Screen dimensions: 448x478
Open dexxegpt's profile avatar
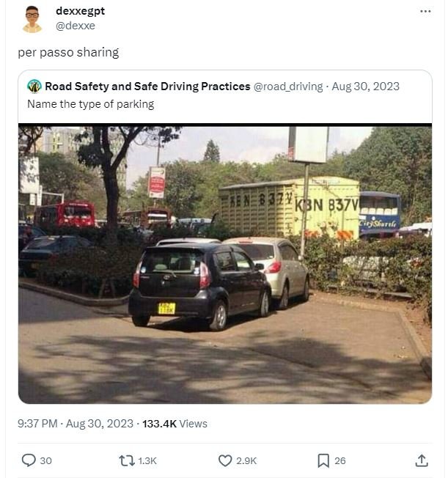click(32, 19)
